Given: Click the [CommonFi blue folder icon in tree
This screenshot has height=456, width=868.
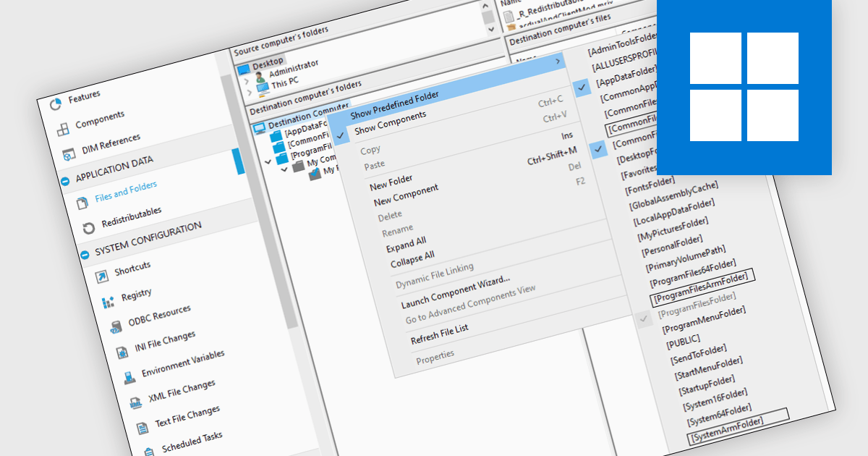Looking at the screenshot, I should click(279, 147).
